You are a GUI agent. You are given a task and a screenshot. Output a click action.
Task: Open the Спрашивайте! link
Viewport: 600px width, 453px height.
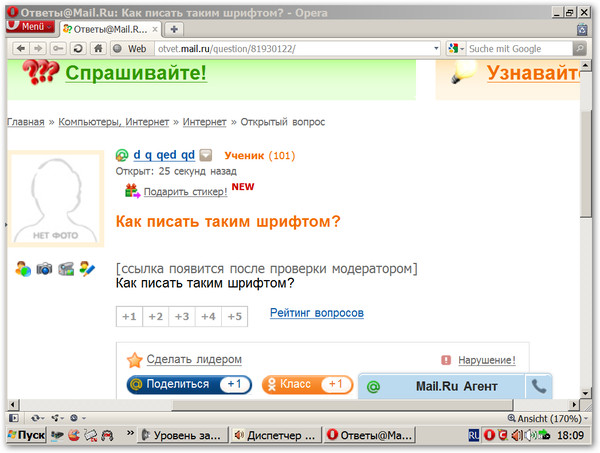point(136,73)
